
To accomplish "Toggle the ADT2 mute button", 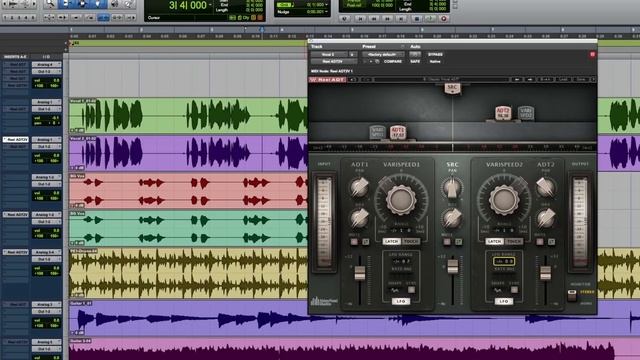I will point(540,242).
